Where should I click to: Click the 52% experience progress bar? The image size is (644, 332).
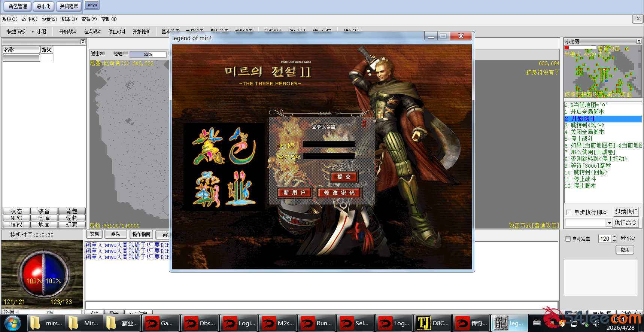point(148,54)
